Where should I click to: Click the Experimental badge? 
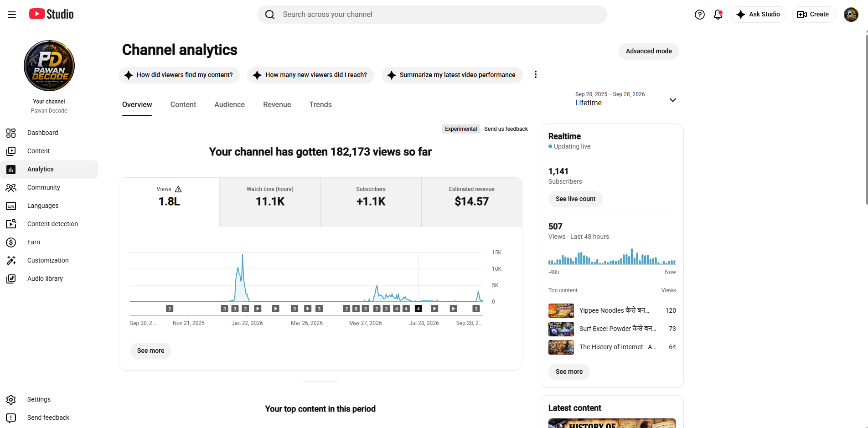[461, 129]
